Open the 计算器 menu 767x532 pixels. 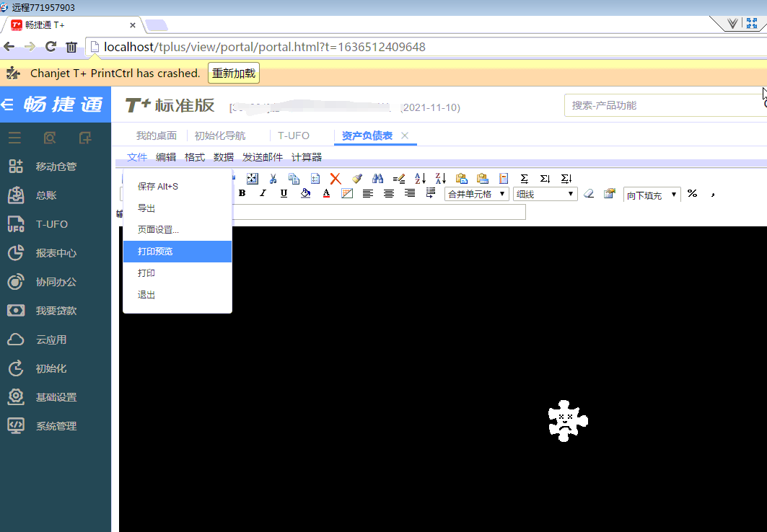coord(307,157)
